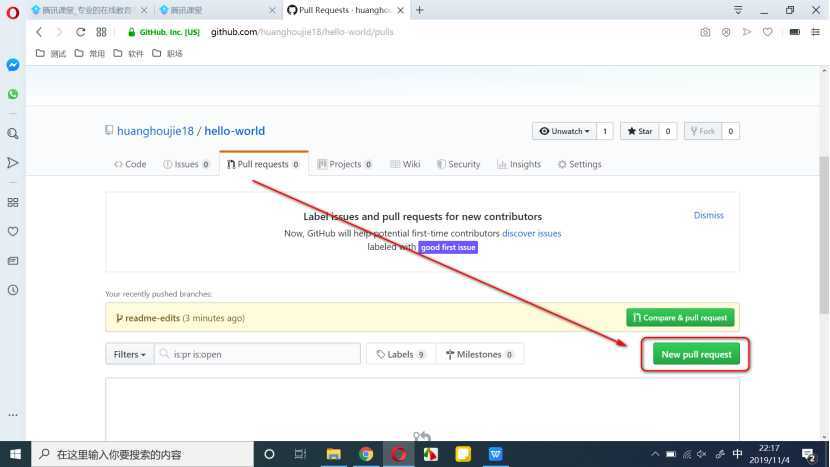This screenshot has height=467, width=830.
Task: Bookmark page with address bar heart icon
Action: click(767, 32)
